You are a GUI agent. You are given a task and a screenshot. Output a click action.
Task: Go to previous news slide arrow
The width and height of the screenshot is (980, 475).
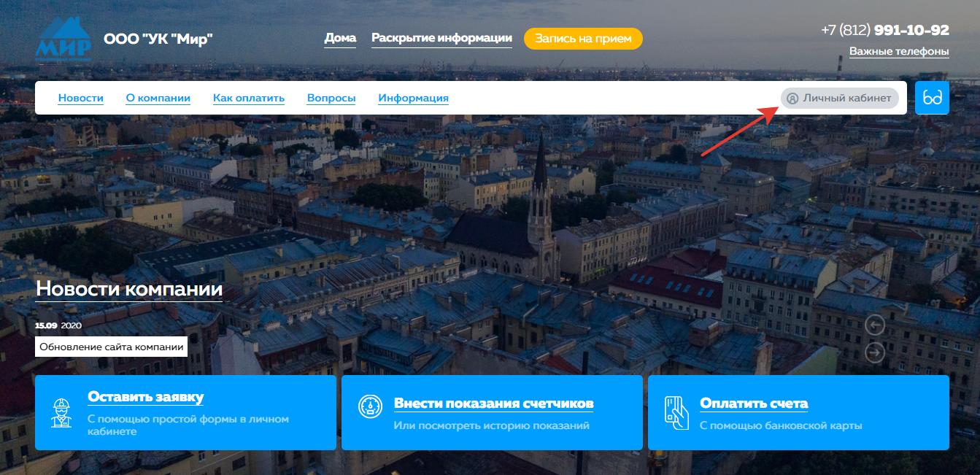click(x=874, y=325)
